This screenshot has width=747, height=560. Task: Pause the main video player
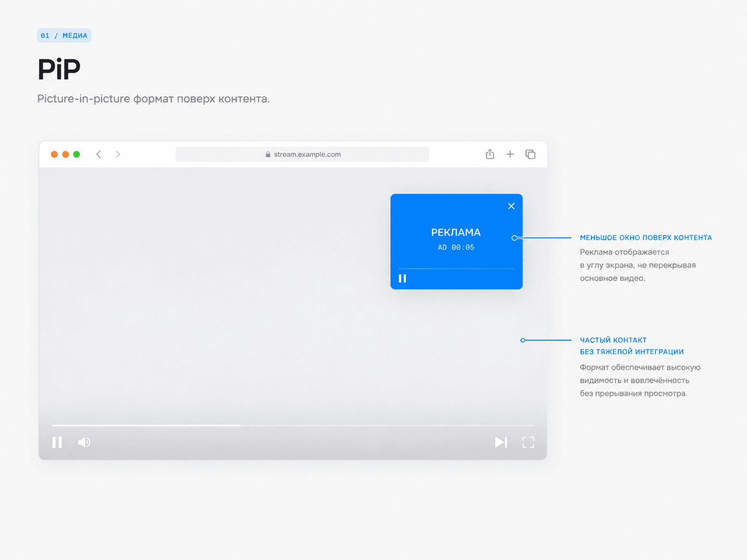[57, 442]
